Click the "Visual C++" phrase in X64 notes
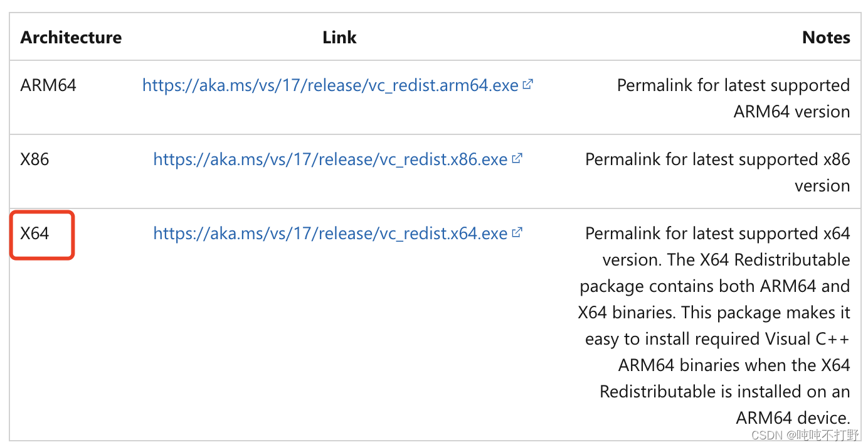Image resolution: width=868 pixels, height=447 pixels. point(807,339)
